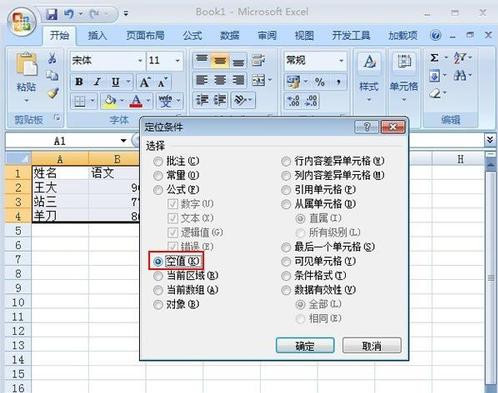Click vertical scrollbar of worksheet
Image resolution: width=498 pixels, height=393 pixels.
pos(491,277)
